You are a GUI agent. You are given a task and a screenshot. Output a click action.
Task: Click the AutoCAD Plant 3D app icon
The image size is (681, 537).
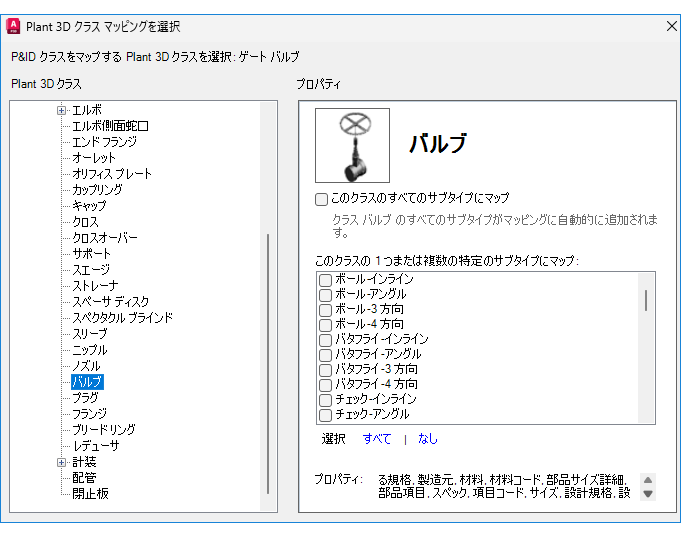pos(13,27)
